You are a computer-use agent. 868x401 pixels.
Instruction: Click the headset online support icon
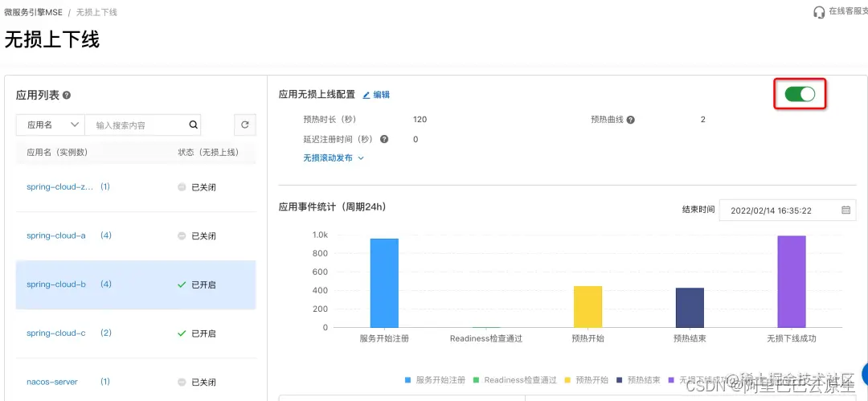819,12
